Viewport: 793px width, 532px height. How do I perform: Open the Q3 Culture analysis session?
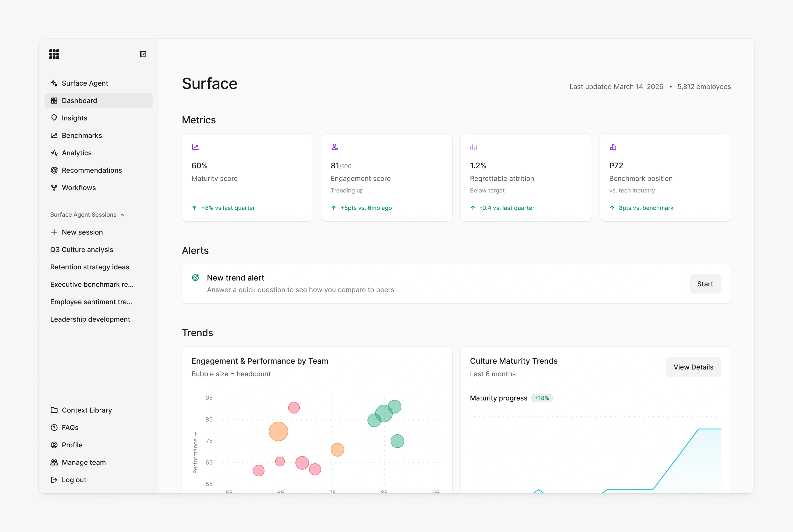[x=82, y=250]
